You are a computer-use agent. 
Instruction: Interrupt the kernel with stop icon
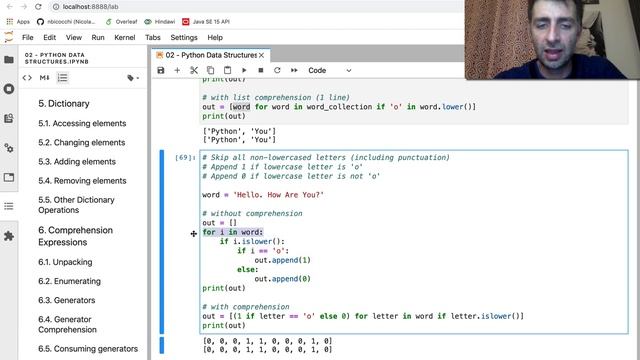[x=261, y=70]
